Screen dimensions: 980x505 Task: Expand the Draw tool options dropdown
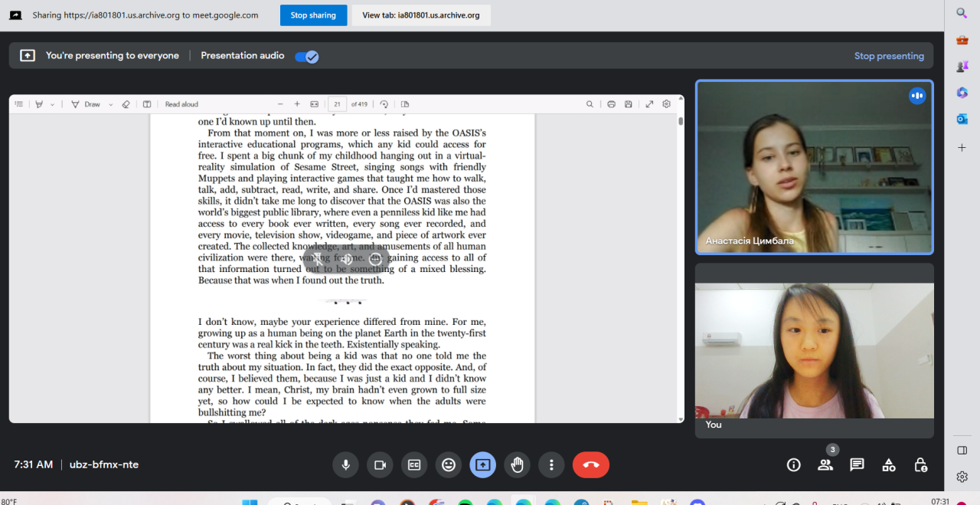(x=111, y=104)
